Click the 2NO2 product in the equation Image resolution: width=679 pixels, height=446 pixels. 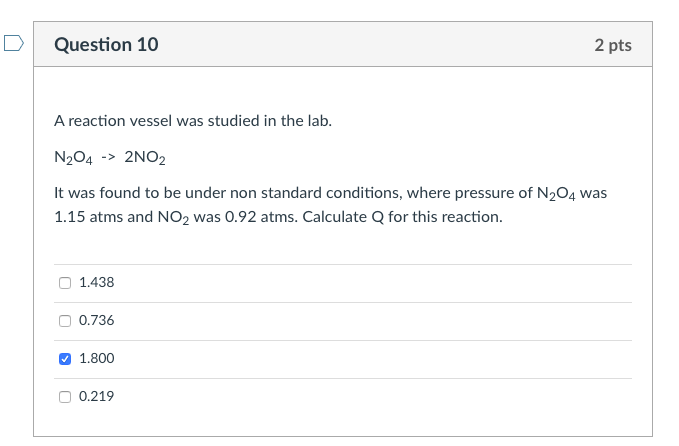click(145, 157)
